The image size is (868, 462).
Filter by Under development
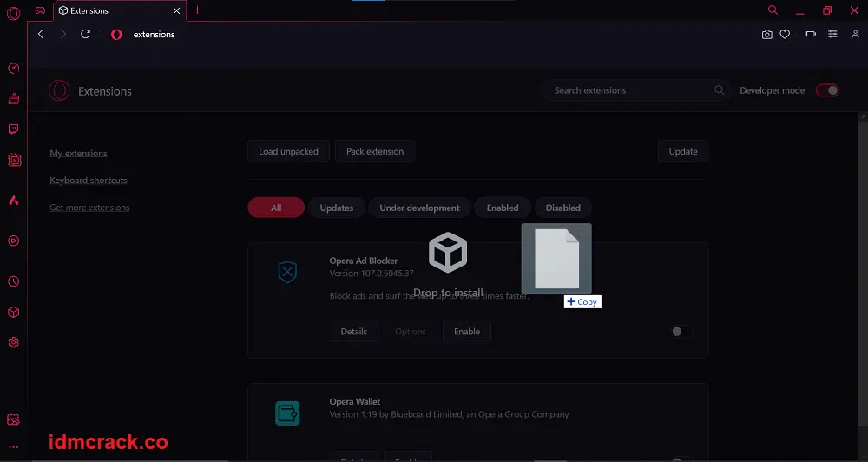[x=419, y=208]
